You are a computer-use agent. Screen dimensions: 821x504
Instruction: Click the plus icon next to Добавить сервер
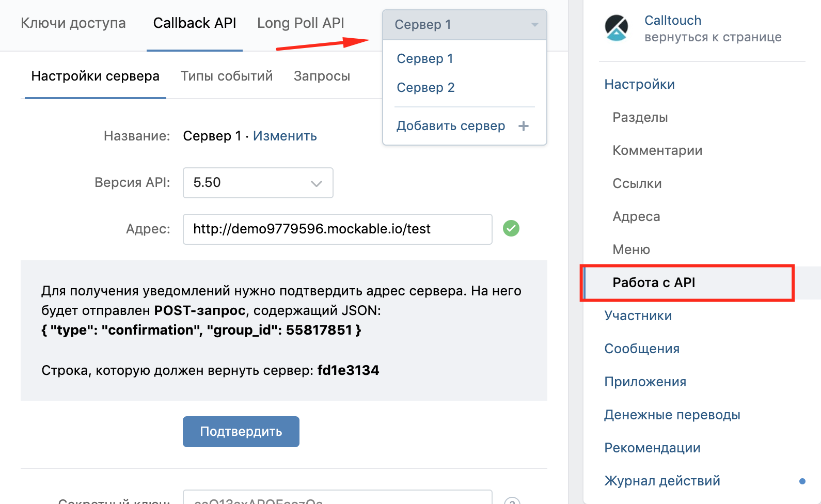(x=524, y=126)
